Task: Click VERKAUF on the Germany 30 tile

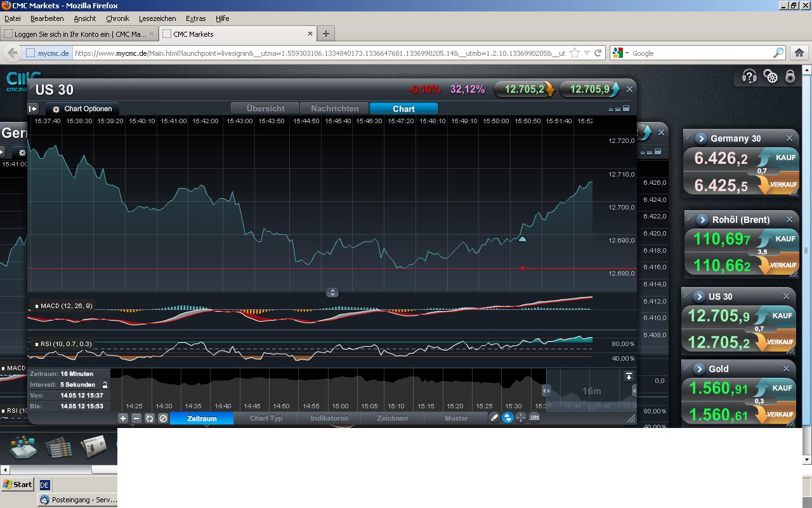Action: (x=783, y=185)
